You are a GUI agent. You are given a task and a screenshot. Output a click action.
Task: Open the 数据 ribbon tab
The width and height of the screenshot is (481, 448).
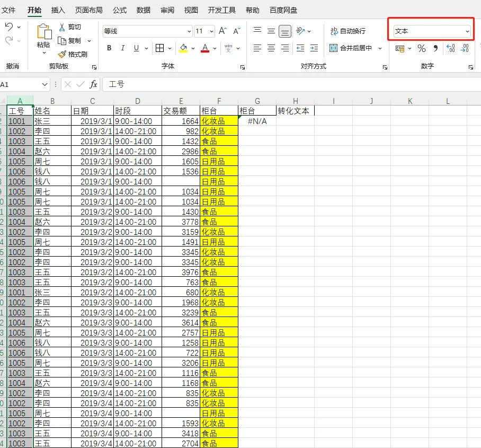[143, 10]
